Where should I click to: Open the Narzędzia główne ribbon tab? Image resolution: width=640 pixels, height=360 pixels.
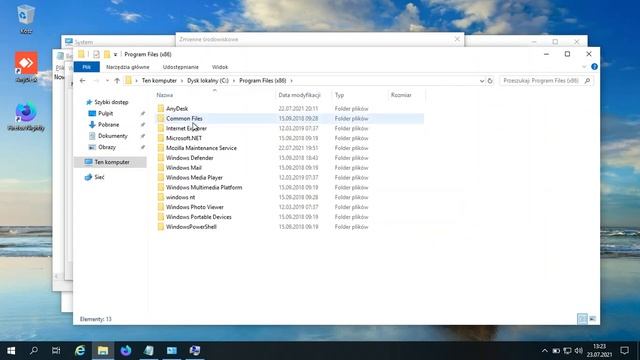(x=128, y=67)
